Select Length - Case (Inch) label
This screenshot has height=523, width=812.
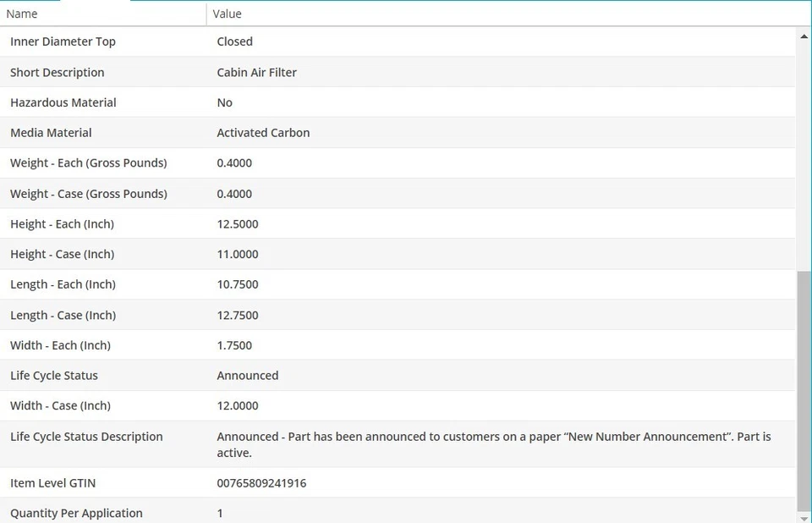[x=63, y=315]
